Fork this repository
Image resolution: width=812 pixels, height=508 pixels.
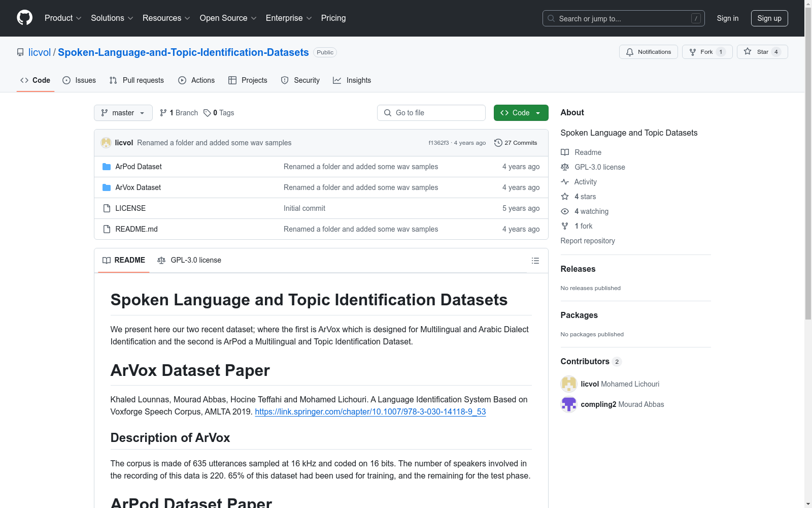point(707,52)
